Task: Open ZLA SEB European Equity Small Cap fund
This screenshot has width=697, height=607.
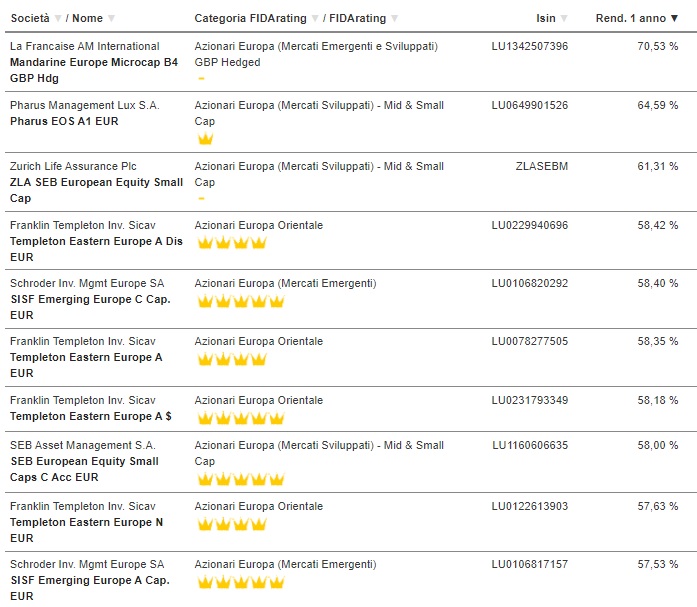Action: pyautogui.click(x=96, y=190)
